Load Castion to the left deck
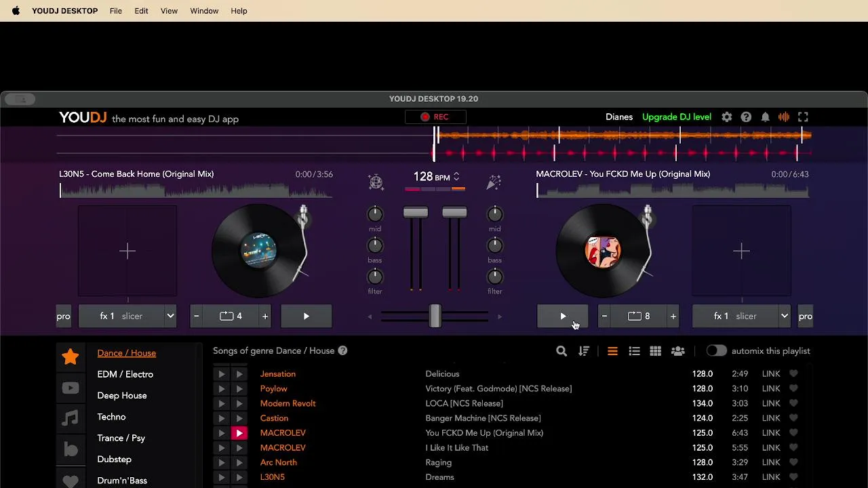The width and height of the screenshot is (868, 488). click(x=221, y=418)
